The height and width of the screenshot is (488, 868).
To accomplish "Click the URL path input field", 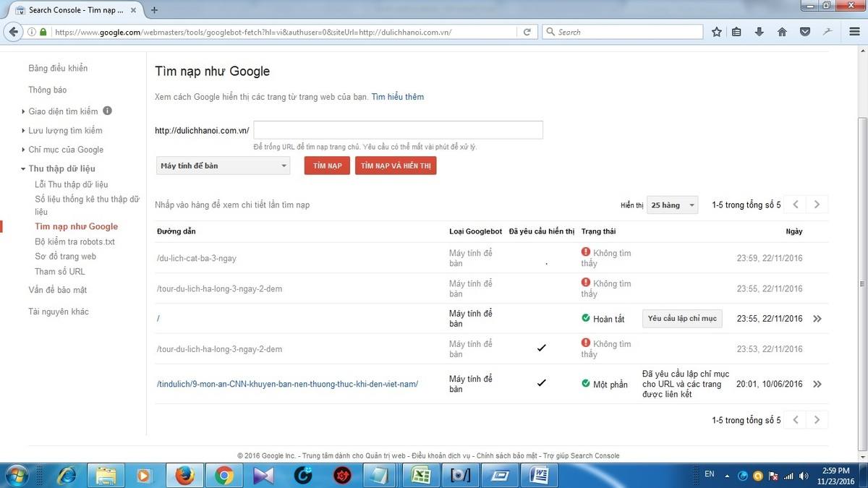I will point(398,130).
